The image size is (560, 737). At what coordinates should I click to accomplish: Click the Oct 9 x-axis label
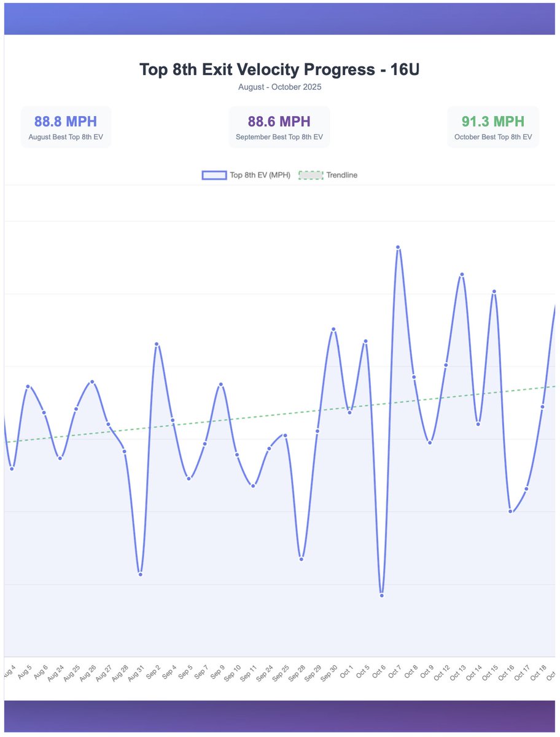(427, 672)
